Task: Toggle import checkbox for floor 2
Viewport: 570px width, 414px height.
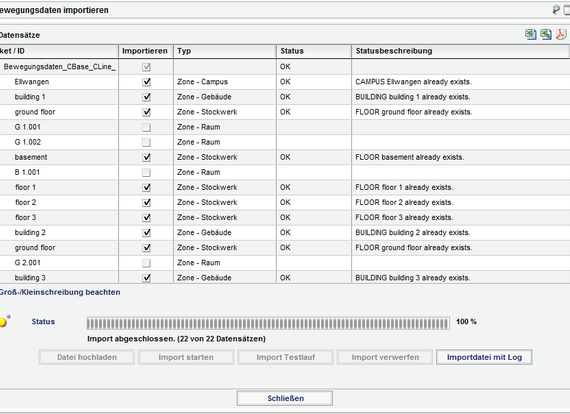Action: [146, 202]
